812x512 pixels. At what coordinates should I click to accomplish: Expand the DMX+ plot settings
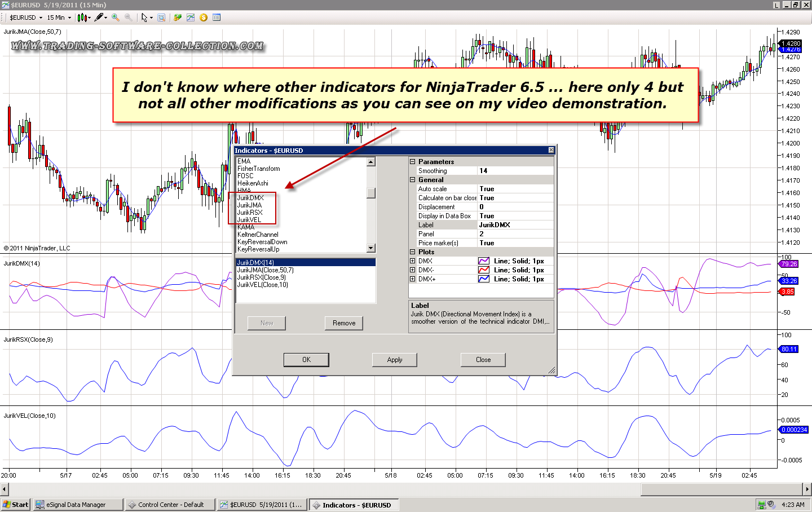412,279
